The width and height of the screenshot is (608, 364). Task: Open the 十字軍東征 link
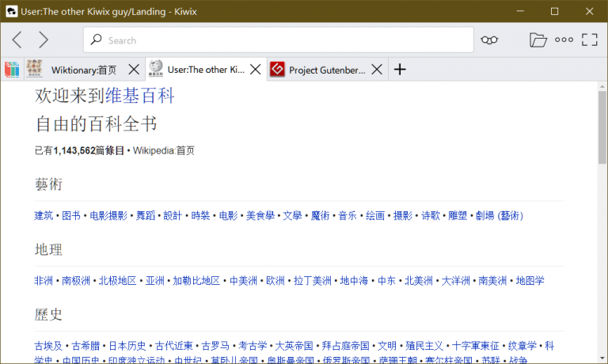click(x=475, y=346)
